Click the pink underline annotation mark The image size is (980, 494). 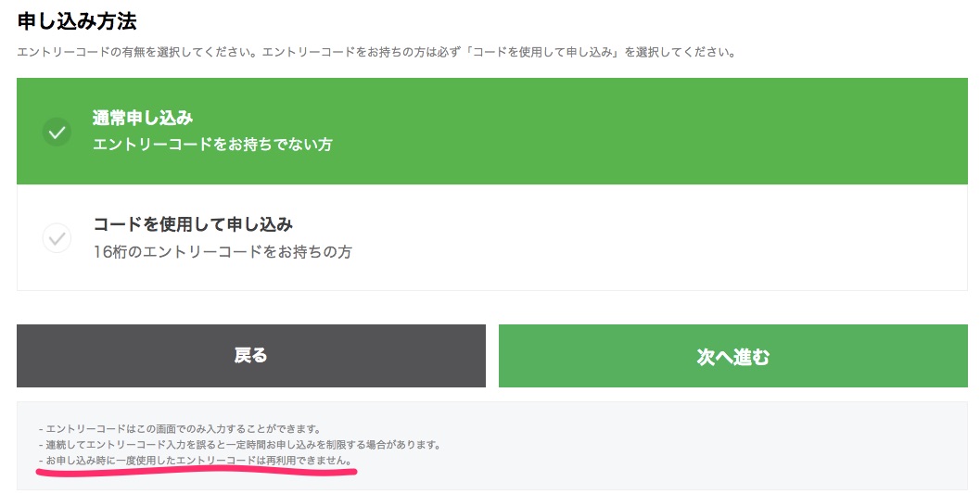[x=197, y=472]
